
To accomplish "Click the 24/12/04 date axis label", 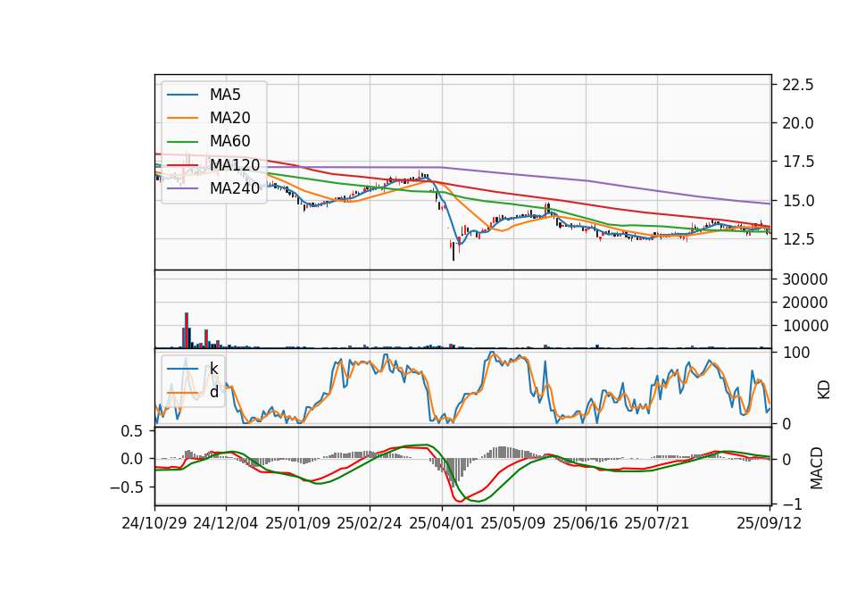I will [226, 523].
